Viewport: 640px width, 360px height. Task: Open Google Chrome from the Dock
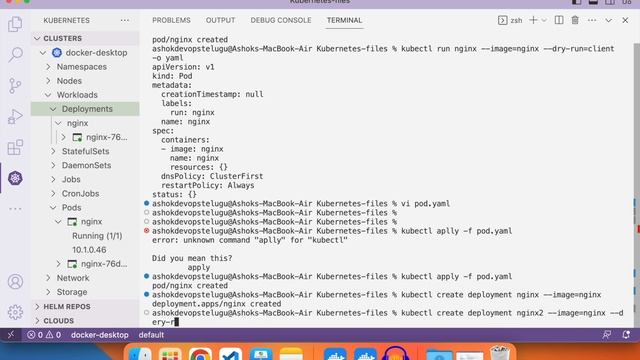click(x=200, y=353)
